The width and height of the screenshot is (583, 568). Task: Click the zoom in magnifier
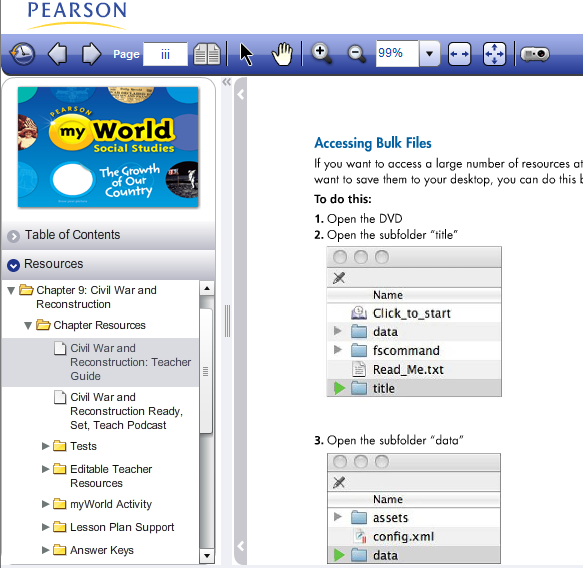coord(322,54)
